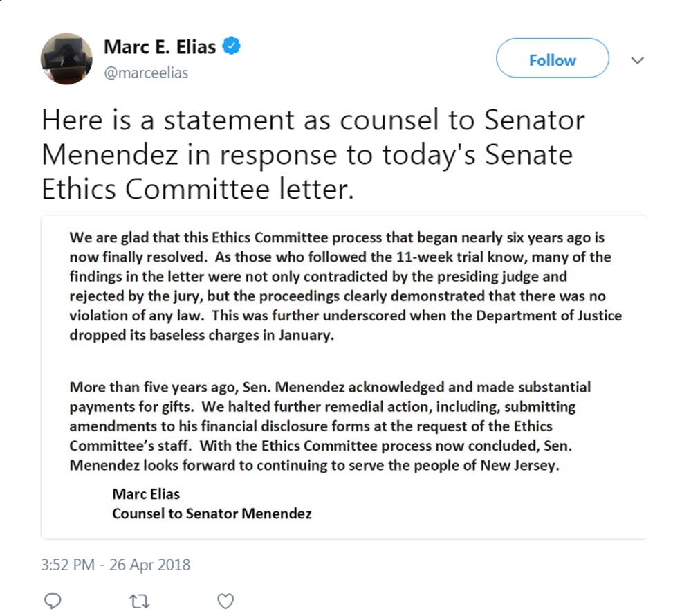Viewport: 682px width, 616px height.
Task: Click the blue verified badge
Action: pyautogui.click(x=233, y=48)
